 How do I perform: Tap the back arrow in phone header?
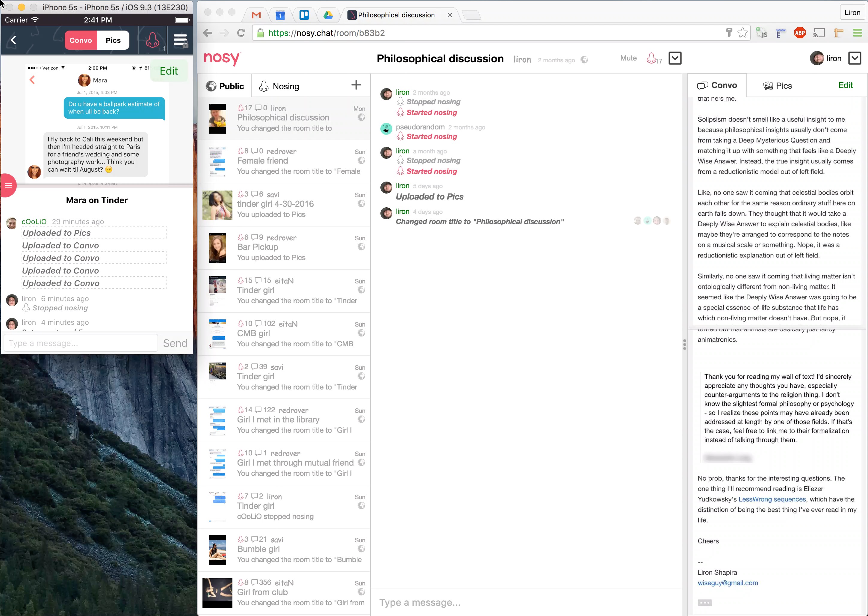14,40
